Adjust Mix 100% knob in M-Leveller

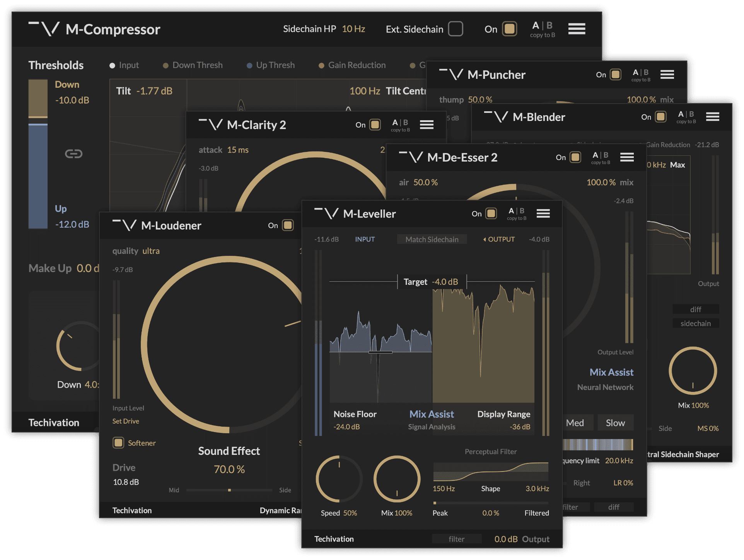[397, 479]
